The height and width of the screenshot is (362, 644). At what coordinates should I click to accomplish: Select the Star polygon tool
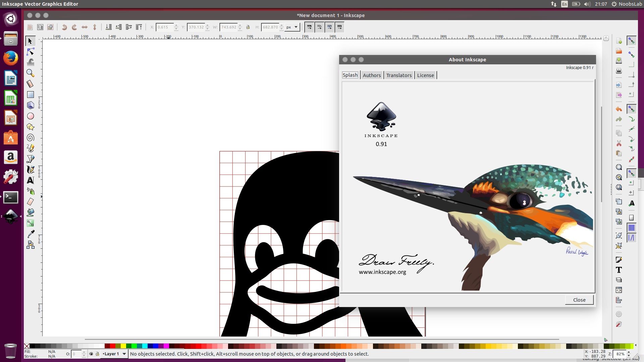click(31, 127)
